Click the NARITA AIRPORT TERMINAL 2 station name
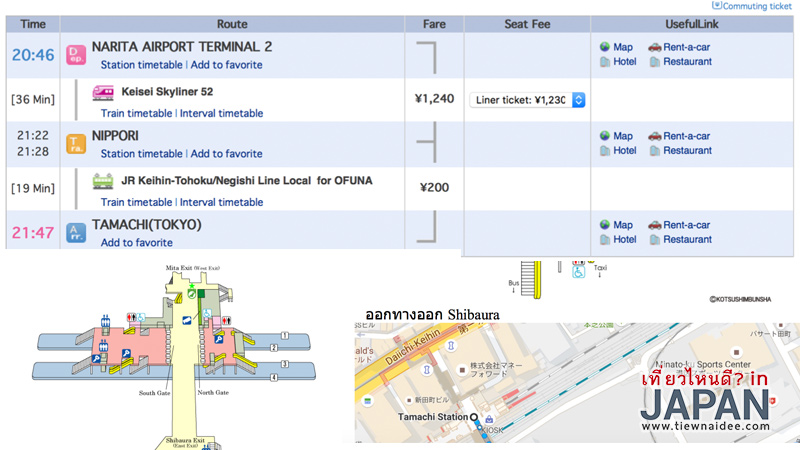The width and height of the screenshot is (800, 450). pyautogui.click(x=182, y=47)
